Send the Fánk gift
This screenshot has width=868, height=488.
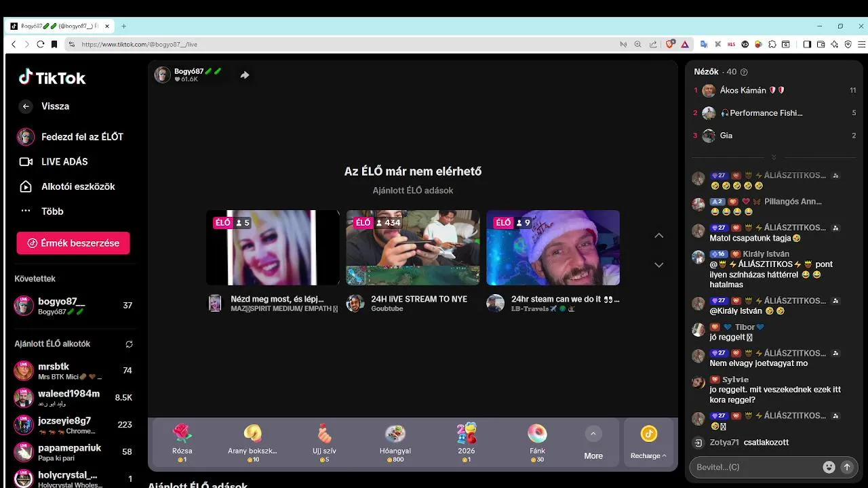click(x=537, y=443)
